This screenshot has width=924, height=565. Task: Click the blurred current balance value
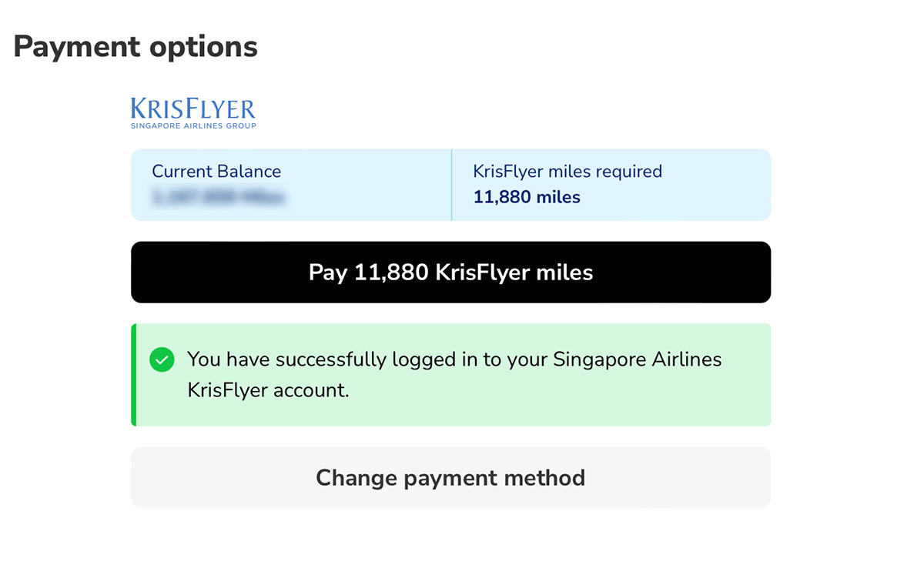click(219, 198)
